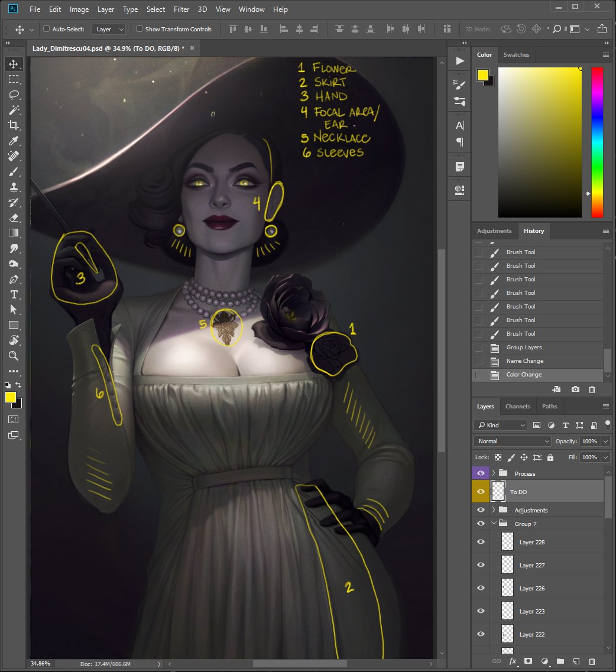Screen dimensions: 616x672
Task: Open Move tool preset picker arrow
Action: click(x=31, y=30)
